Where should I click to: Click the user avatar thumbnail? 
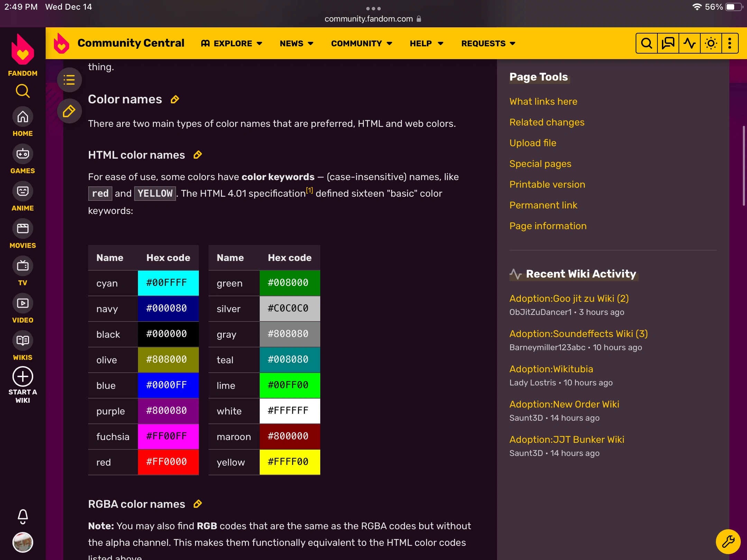click(x=23, y=542)
